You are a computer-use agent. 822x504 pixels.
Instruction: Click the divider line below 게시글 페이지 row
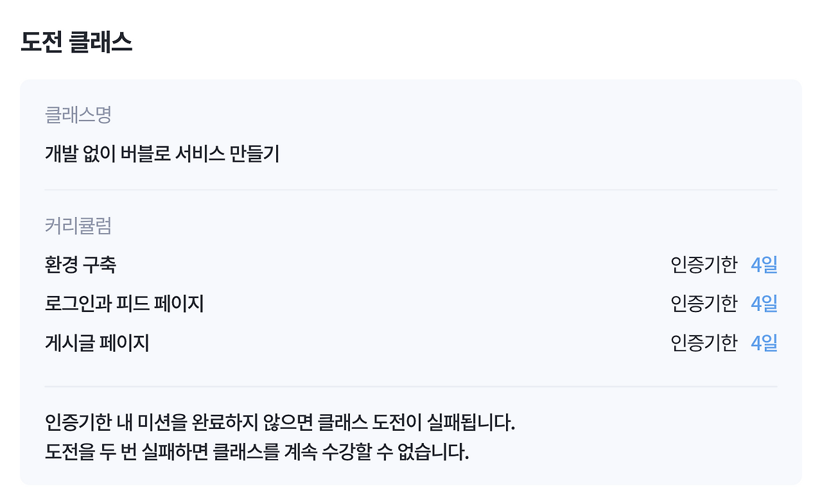411,387
